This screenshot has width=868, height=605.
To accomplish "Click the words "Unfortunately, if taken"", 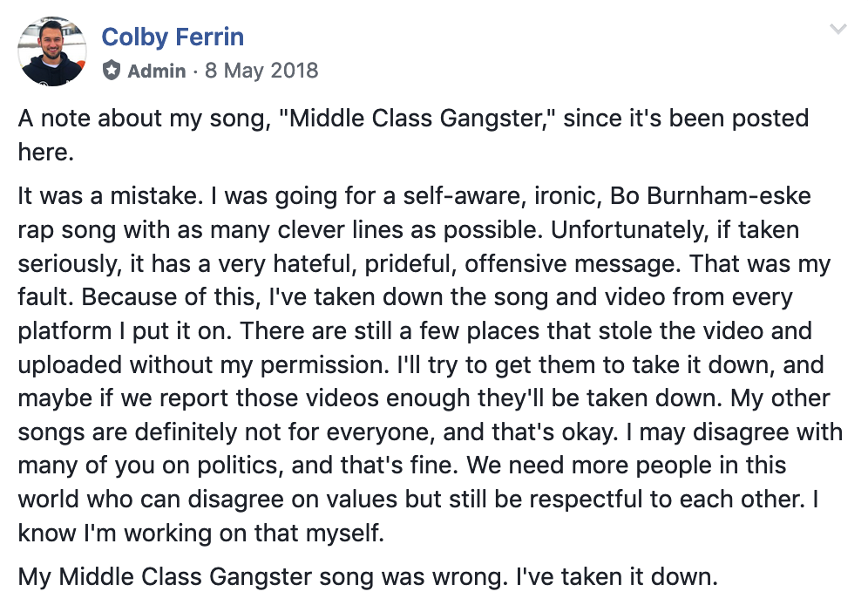I will [675, 230].
